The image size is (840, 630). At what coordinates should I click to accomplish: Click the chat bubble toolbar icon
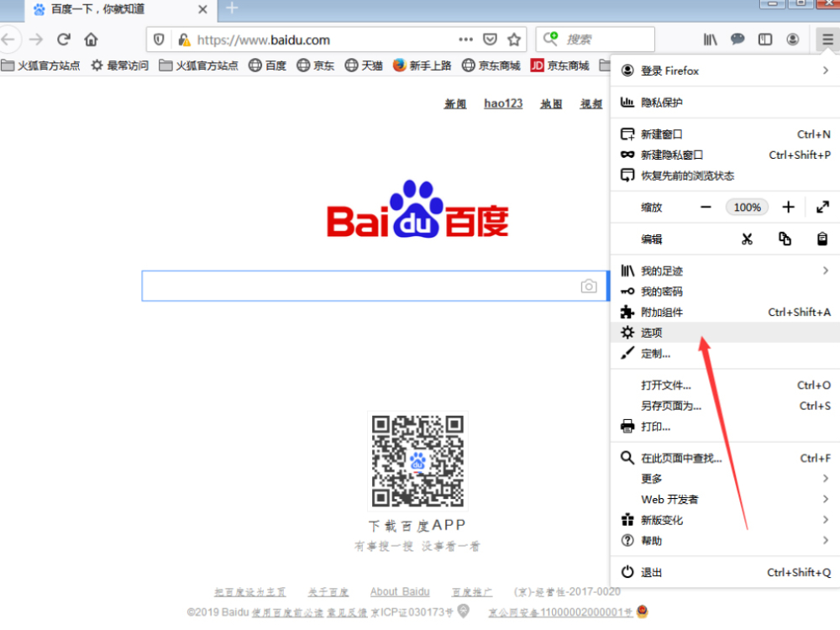click(738, 39)
